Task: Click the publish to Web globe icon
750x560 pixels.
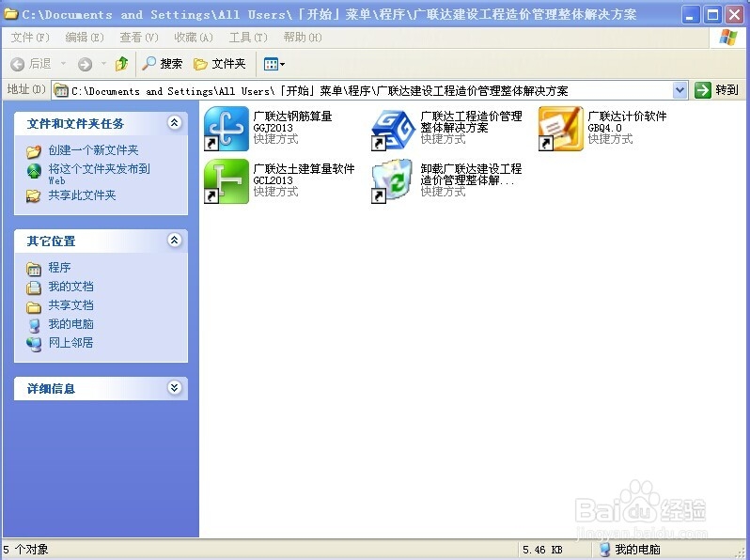Action: point(34,171)
